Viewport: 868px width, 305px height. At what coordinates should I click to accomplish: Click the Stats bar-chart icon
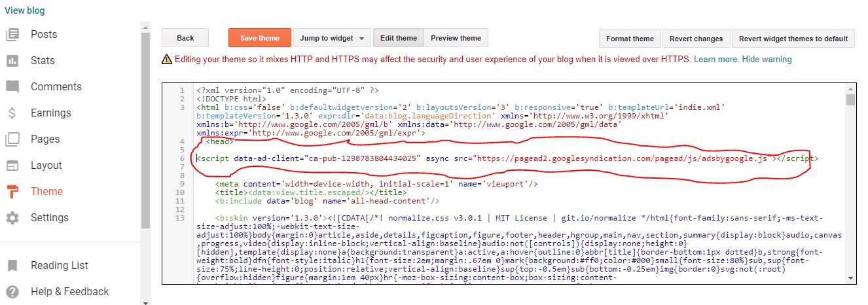click(12, 60)
